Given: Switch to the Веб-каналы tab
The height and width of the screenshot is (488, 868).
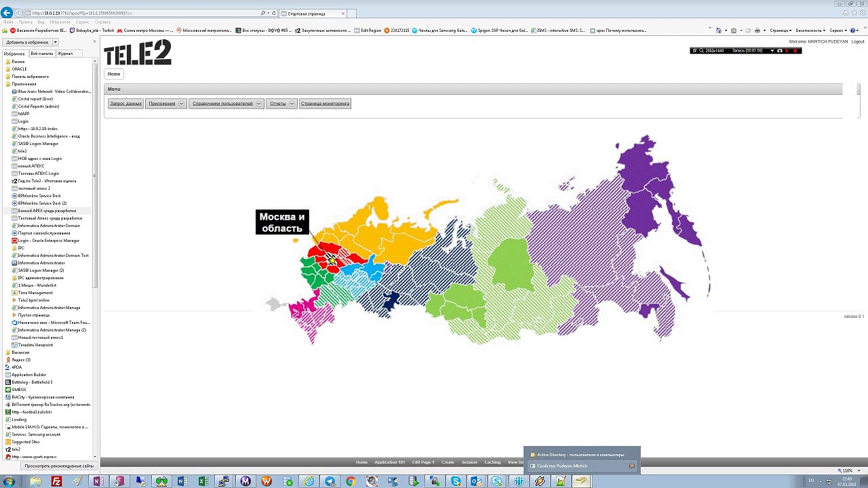Looking at the screenshot, I should [41, 54].
